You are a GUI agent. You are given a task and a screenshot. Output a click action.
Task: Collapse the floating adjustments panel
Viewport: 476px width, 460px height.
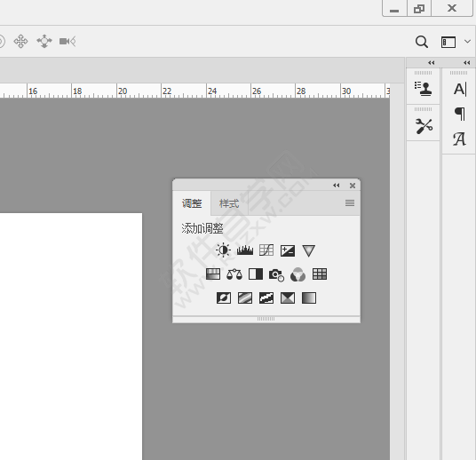point(337,186)
